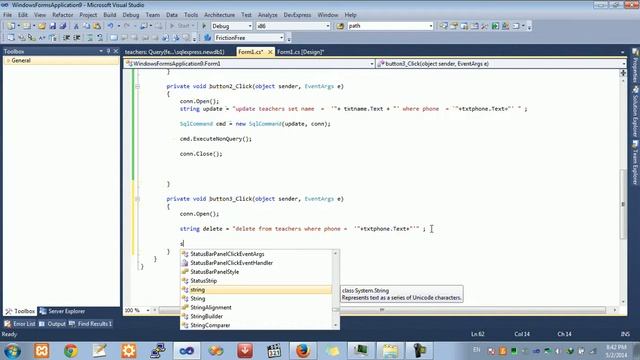The width and height of the screenshot is (640, 360).
Task: Click the Save floppy disk icon
Action: pyautogui.click(x=52, y=26)
